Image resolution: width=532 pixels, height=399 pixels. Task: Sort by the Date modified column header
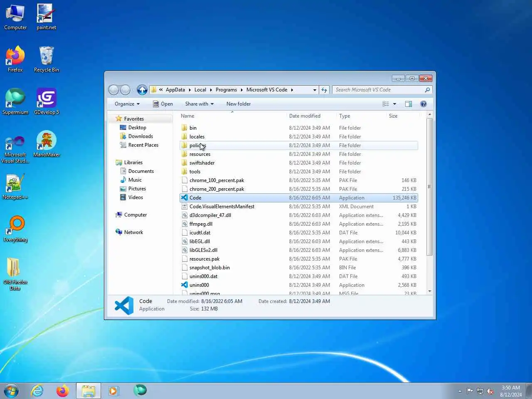(311, 116)
